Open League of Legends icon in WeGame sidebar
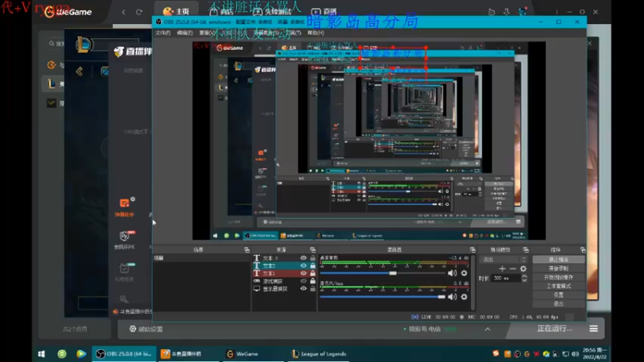The height and width of the screenshot is (362, 644). pyautogui.click(x=52, y=84)
